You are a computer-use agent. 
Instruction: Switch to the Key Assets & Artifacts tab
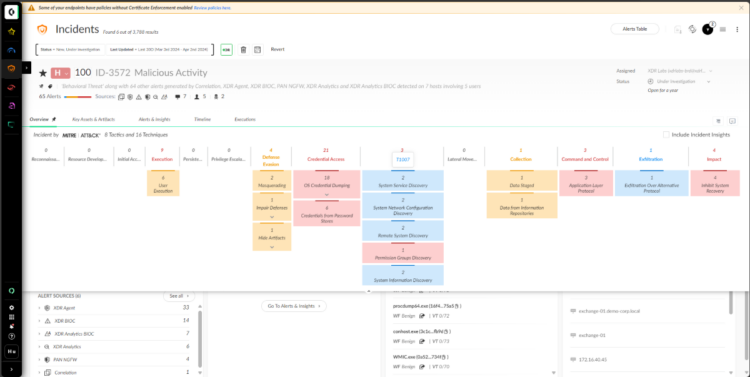tap(93, 119)
